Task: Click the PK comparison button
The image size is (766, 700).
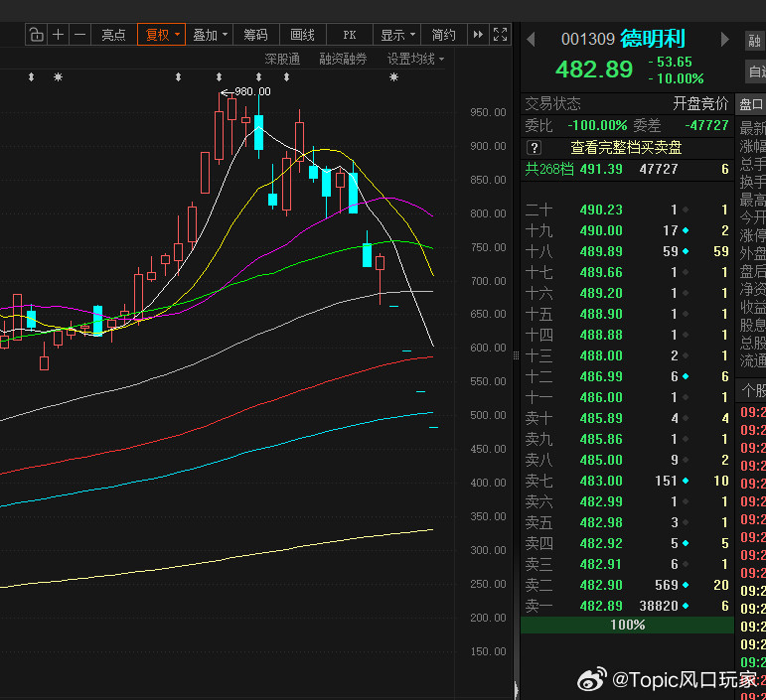Action: (350, 35)
